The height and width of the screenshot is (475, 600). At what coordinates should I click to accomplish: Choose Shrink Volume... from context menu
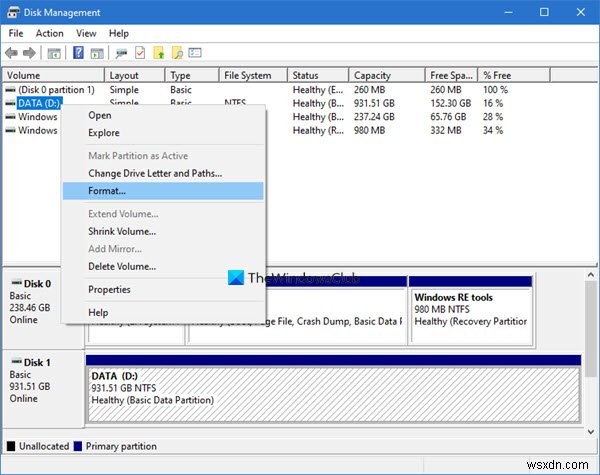coord(163,231)
